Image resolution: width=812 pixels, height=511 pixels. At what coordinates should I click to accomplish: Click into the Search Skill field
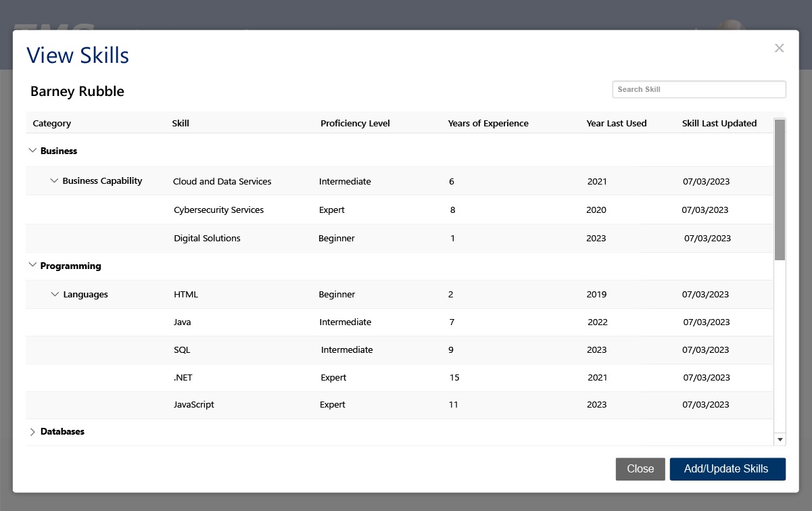pyautogui.click(x=698, y=89)
